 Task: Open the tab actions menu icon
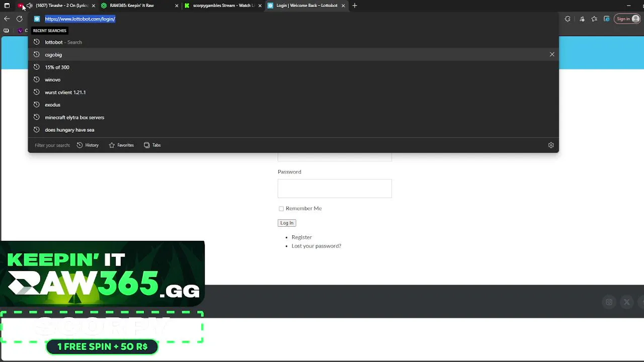7,6
